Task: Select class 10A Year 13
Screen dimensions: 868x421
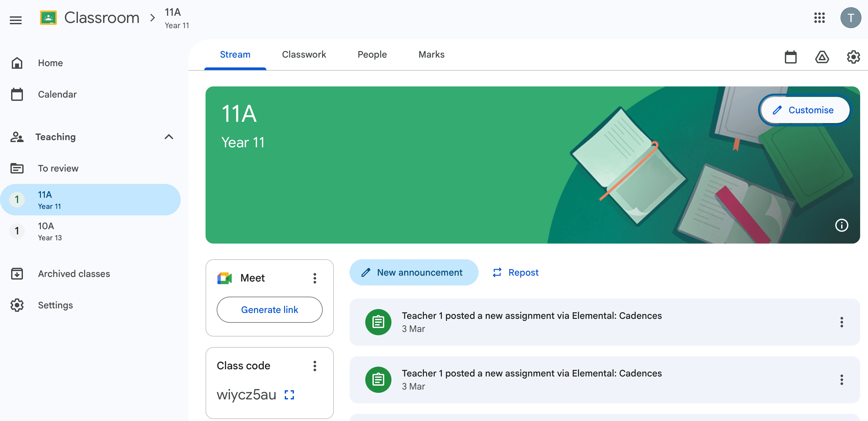Action: pyautogui.click(x=90, y=231)
